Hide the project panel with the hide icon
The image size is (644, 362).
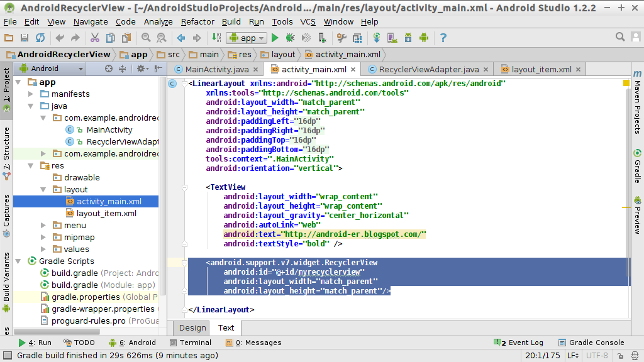pyautogui.click(x=158, y=69)
